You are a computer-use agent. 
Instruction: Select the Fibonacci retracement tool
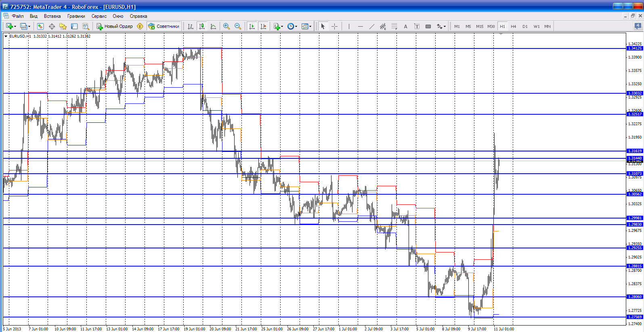[394, 26]
